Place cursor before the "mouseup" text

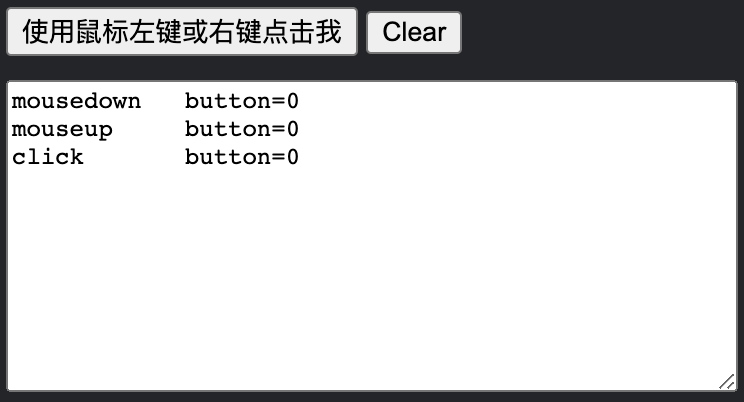12,129
